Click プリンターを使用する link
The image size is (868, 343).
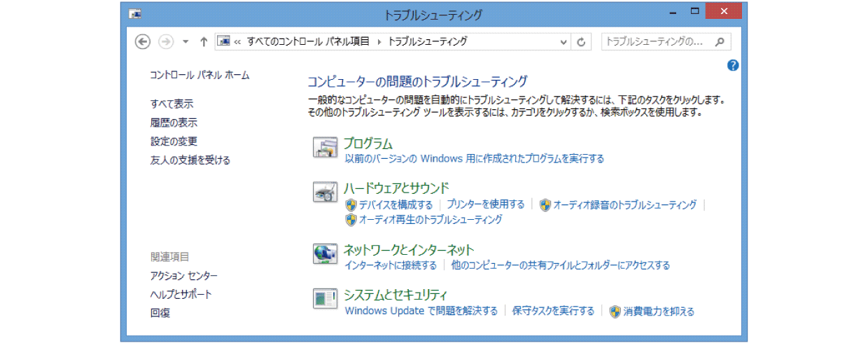tap(485, 204)
